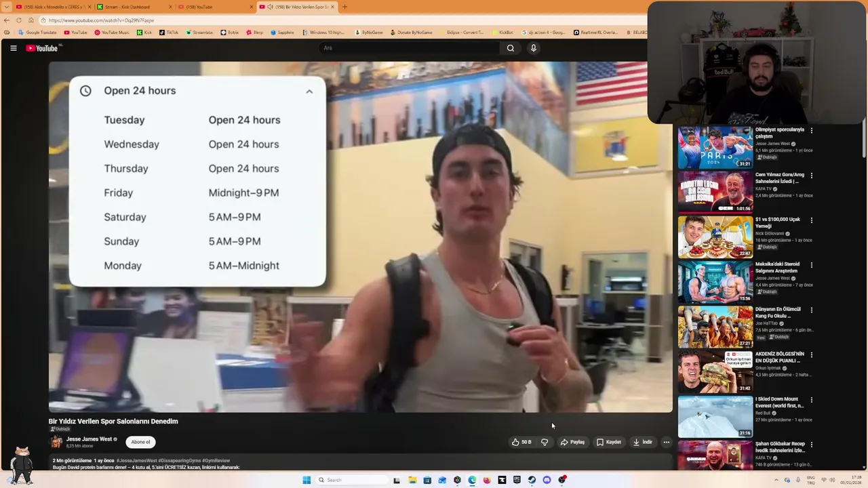The height and width of the screenshot is (488, 868).
Task: Open the Olimpiyat sporcularıyla çalıştım thumbnail
Action: (x=715, y=147)
